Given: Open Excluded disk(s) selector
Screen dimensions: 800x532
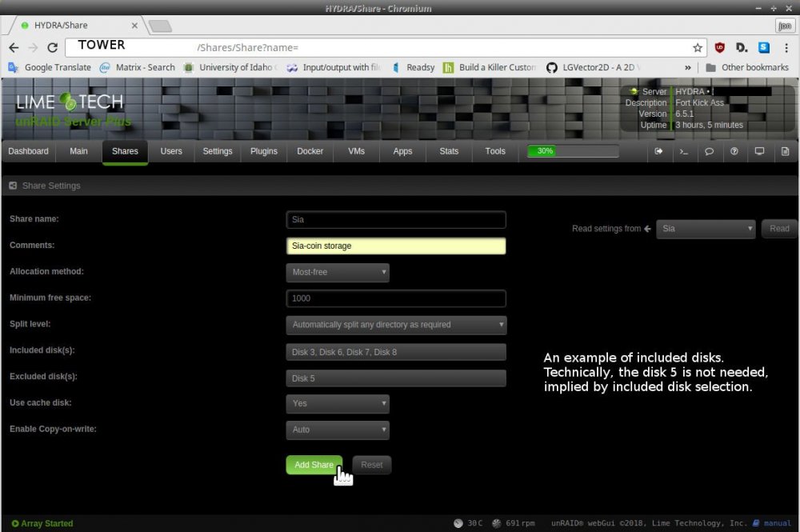Looking at the screenshot, I should click(396, 378).
